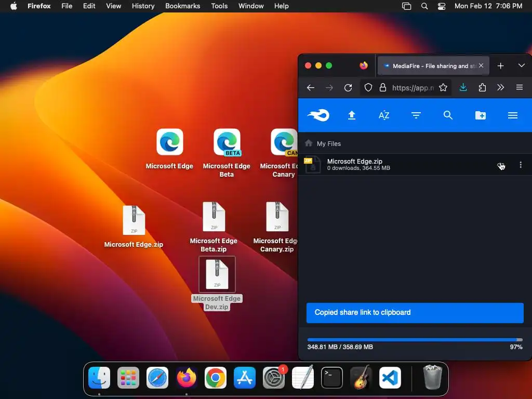Open MediaFire file search magnifier
The image size is (532, 399).
[448, 115]
